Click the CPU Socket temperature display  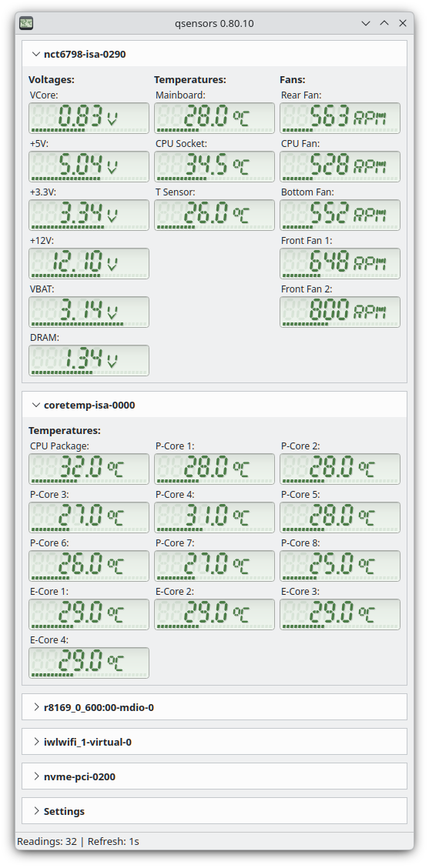point(214,166)
